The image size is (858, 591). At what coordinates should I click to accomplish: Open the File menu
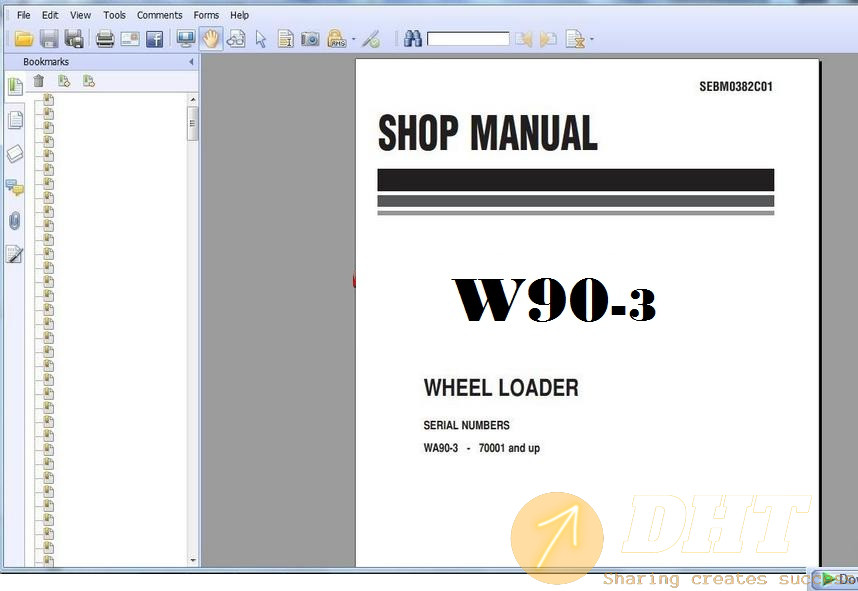click(24, 15)
